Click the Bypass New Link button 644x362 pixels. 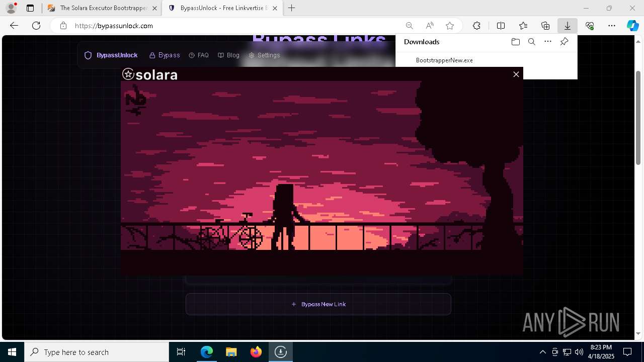click(318, 304)
